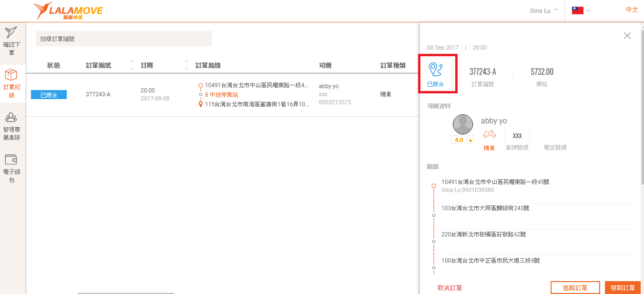Open the Taiwan flag region dropdown
This screenshot has width=644, height=294.
[x=581, y=10]
